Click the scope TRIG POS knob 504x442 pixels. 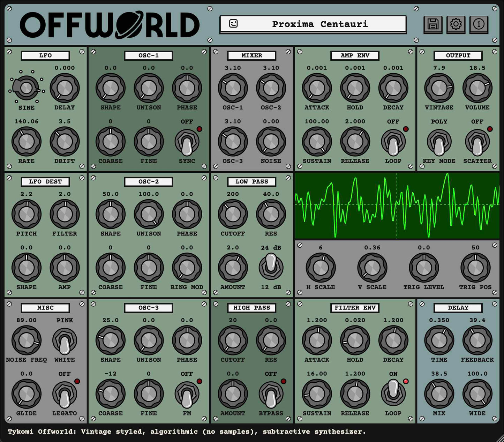475,268
